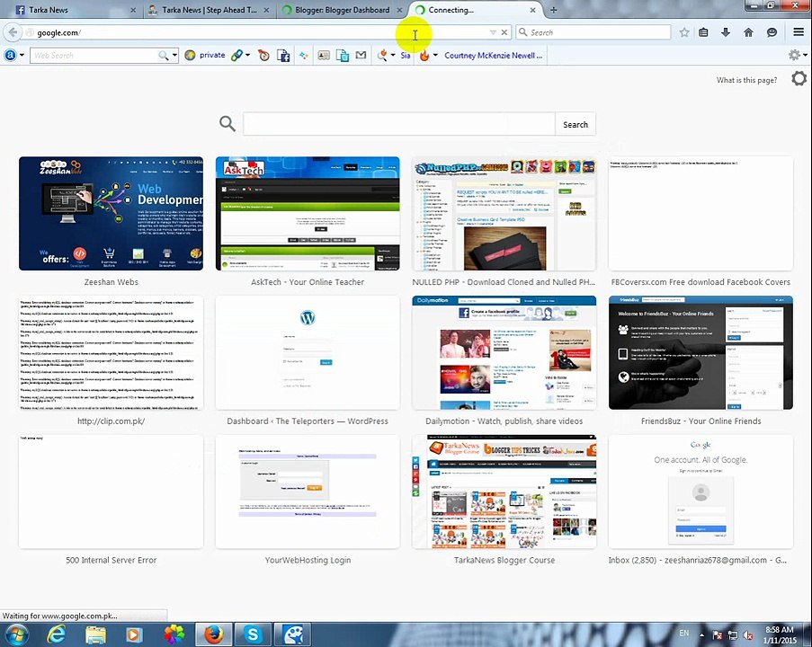This screenshot has height=647, width=812.
Task: Click the What is this page? link
Action: click(x=746, y=80)
